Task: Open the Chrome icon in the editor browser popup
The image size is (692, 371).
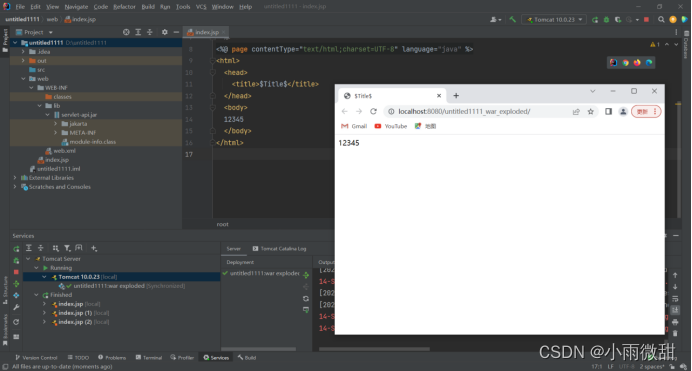Action: [x=625, y=63]
